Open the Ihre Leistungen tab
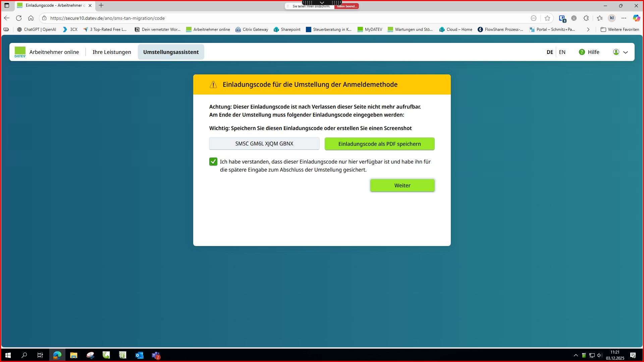 tap(112, 52)
